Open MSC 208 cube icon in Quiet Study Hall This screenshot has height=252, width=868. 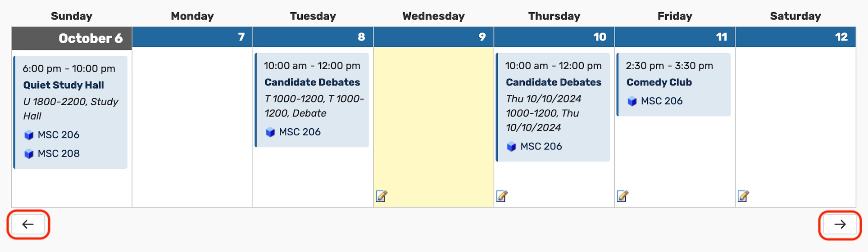[29, 154]
